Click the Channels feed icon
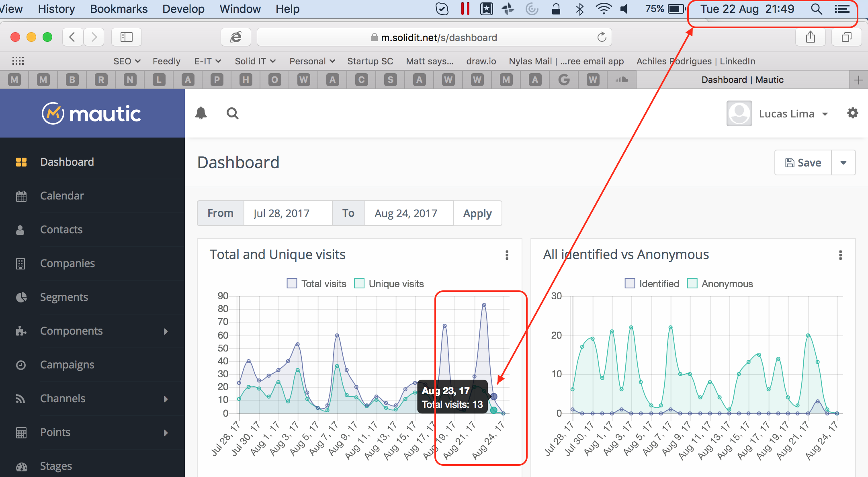 [20, 398]
